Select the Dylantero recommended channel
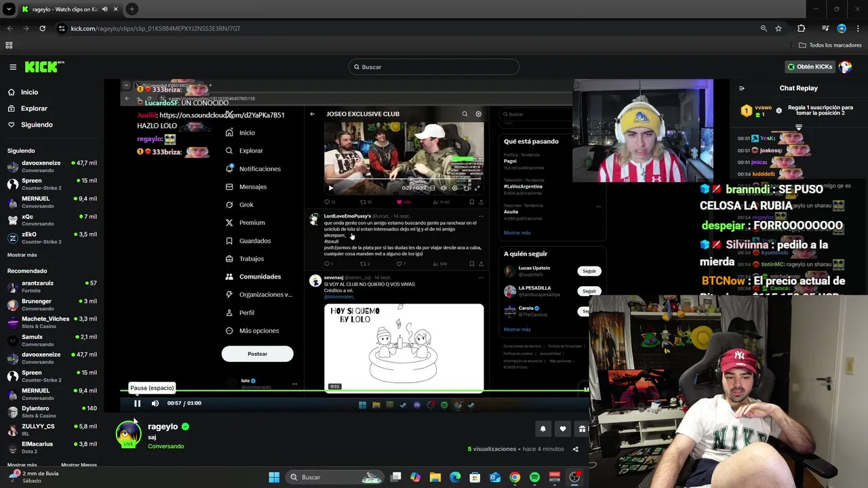 (x=52, y=411)
